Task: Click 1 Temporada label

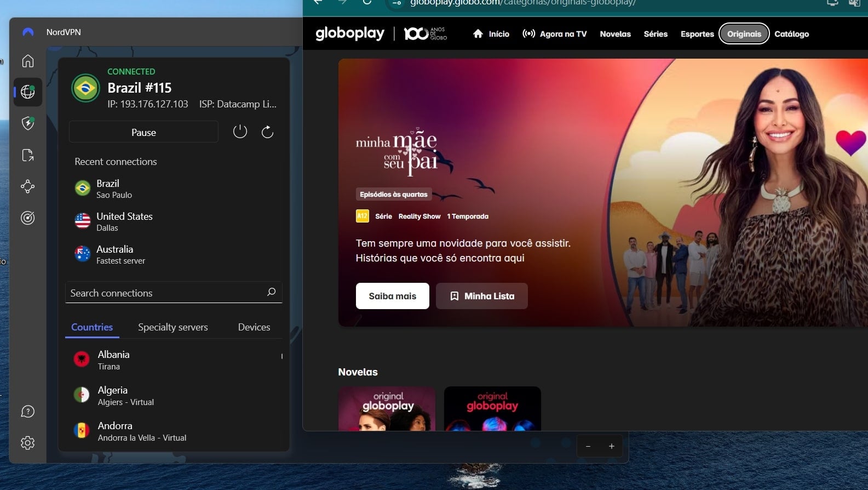Action: (468, 216)
